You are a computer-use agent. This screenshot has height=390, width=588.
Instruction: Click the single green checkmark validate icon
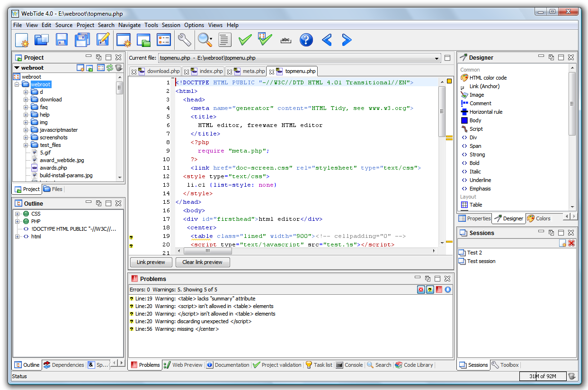tap(245, 40)
